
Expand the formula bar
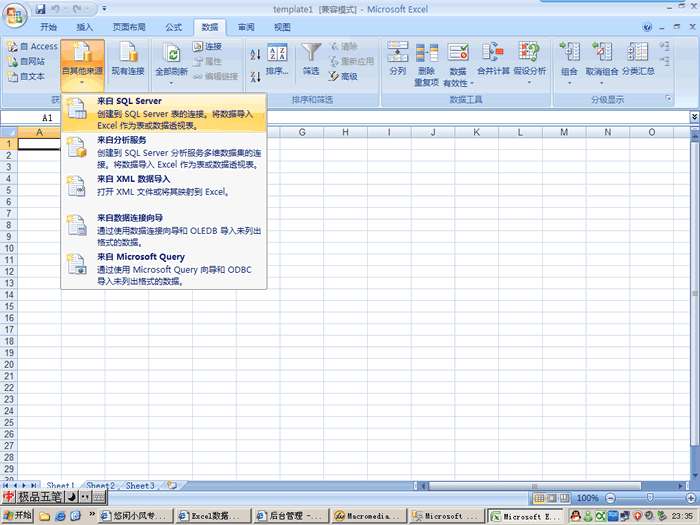pos(694,117)
